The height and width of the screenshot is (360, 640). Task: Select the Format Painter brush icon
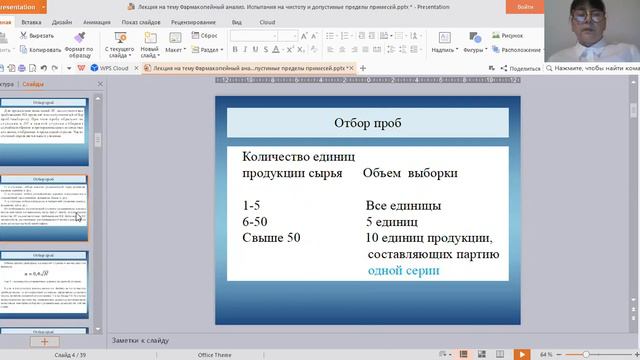[79, 38]
